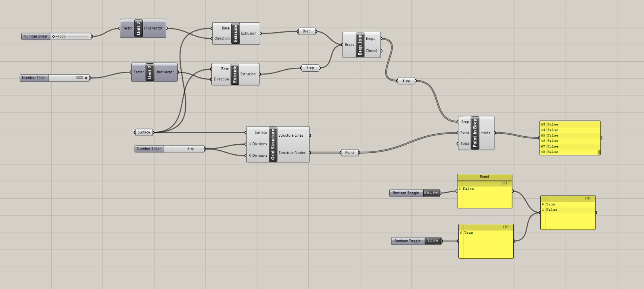Click the merged panel showing True, False
This screenshot has width=644, height=289.
[568, 213]
